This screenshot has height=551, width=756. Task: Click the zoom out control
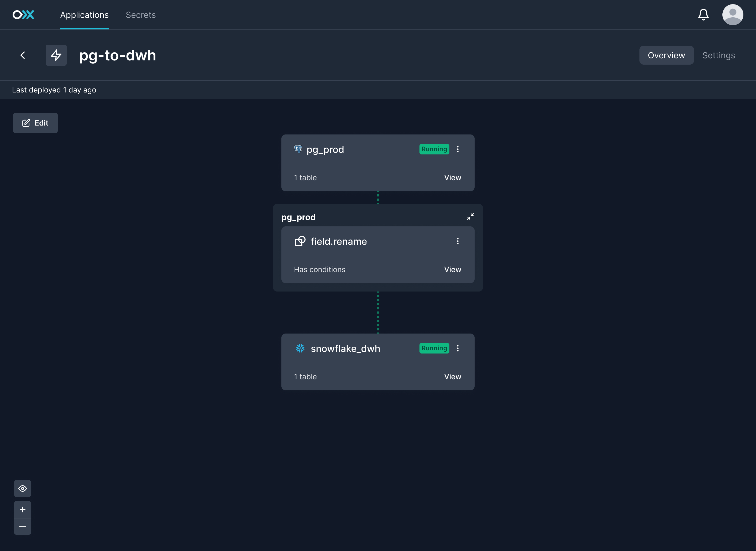22,526
